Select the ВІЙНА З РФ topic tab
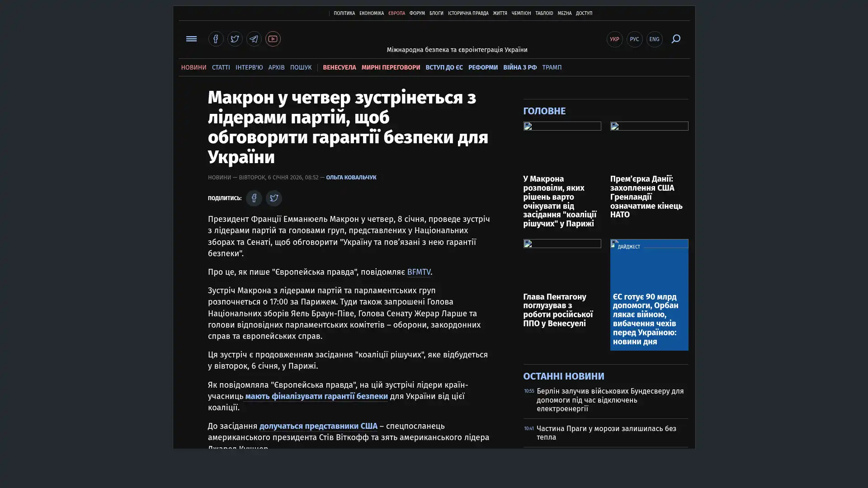 click(519, 67)
